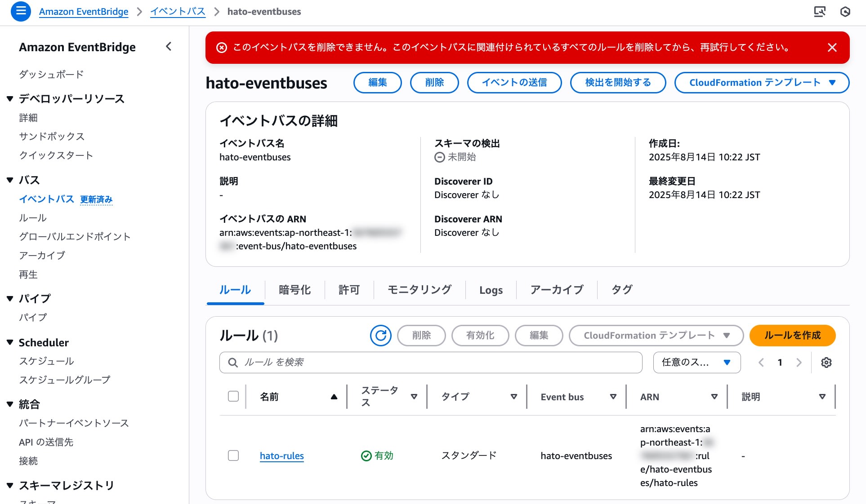
Task: Open the 任意のス… status filter dropdown
Action: [x=697, y=363]
